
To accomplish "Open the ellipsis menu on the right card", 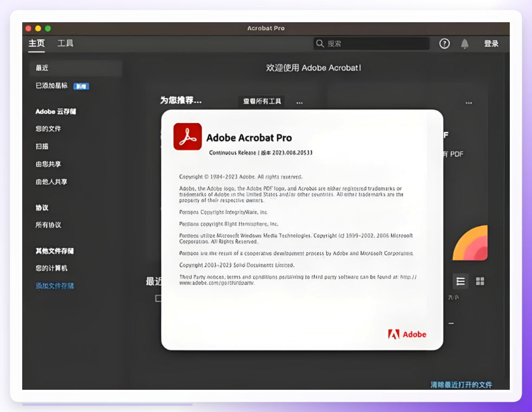I will (469, 103).
